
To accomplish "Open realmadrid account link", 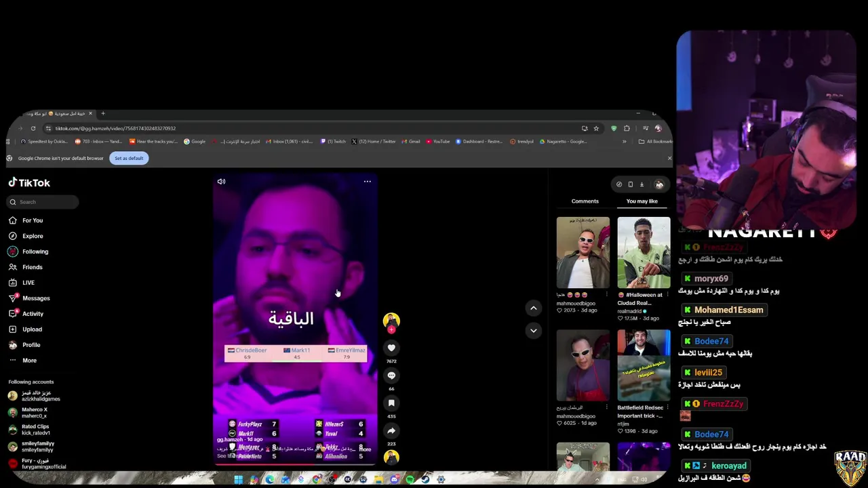I will (x=633, y=311).
